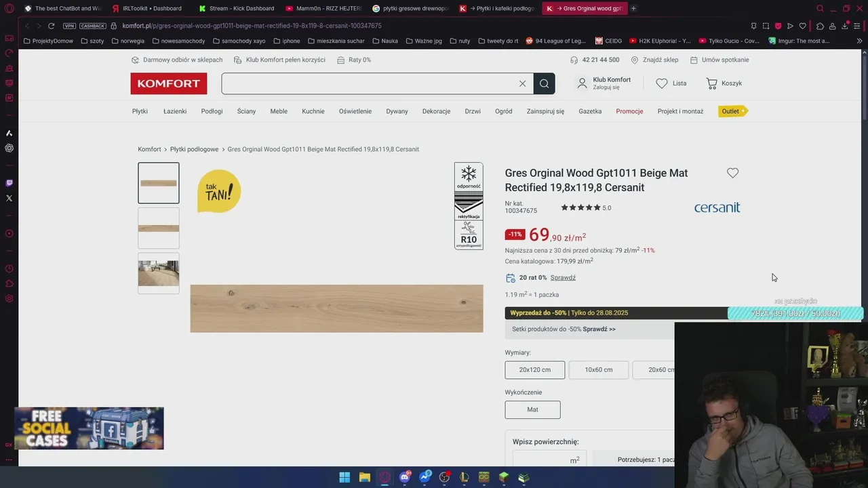Select the Mat finish option
This screenshot has width=868, height=488.
coord(532,409)
